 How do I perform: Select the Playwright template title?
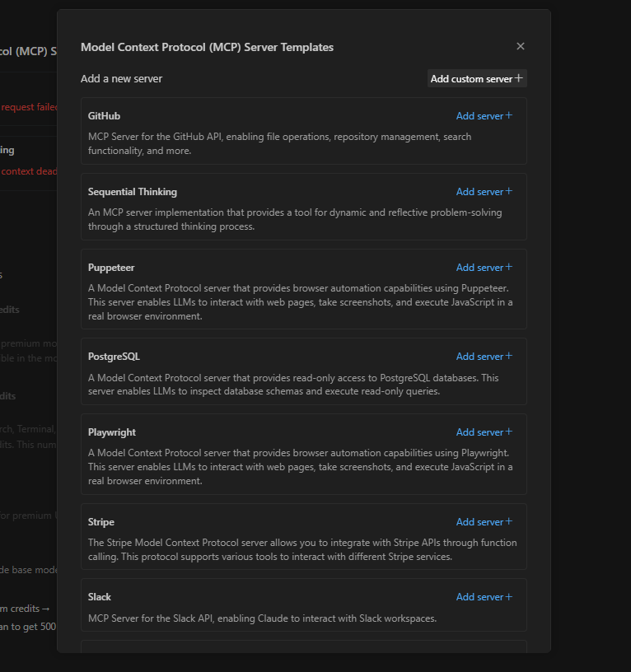coord(112,432)
